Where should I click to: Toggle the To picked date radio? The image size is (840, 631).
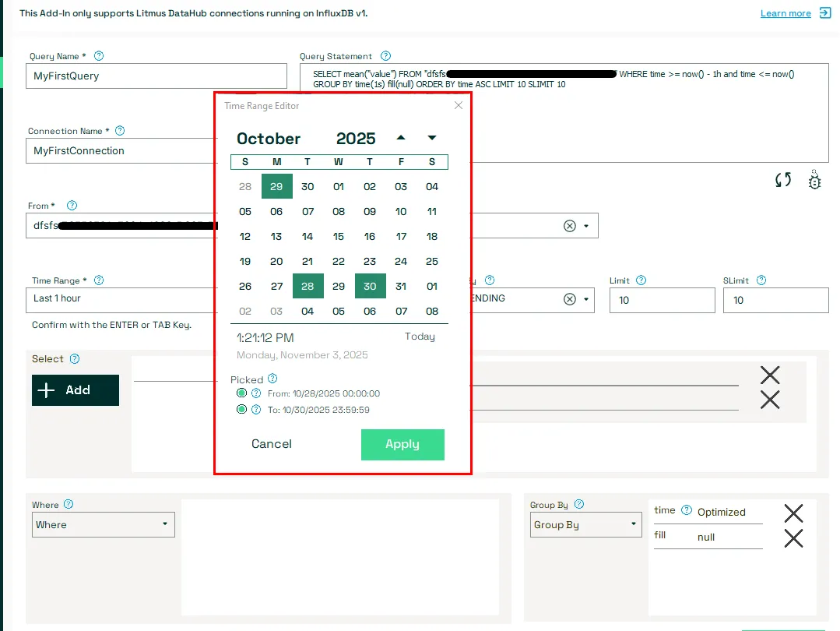click(241, 410)
